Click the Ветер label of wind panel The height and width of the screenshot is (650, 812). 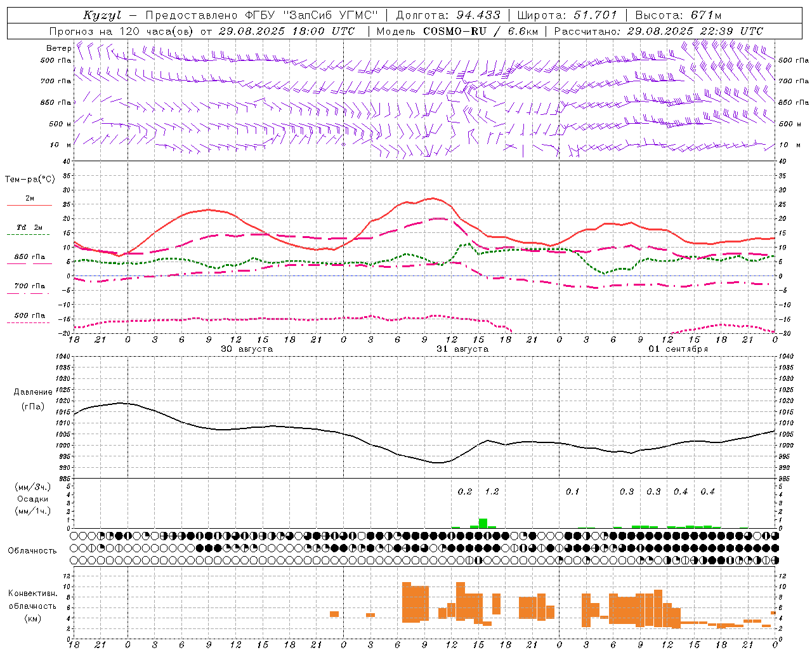tap(58, 48)
